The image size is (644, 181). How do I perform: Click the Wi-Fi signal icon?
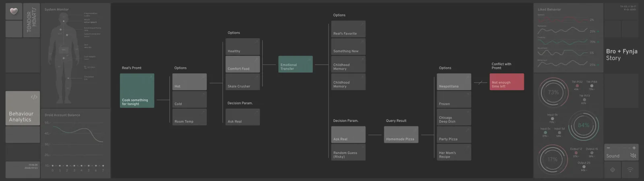pos(630,170)
